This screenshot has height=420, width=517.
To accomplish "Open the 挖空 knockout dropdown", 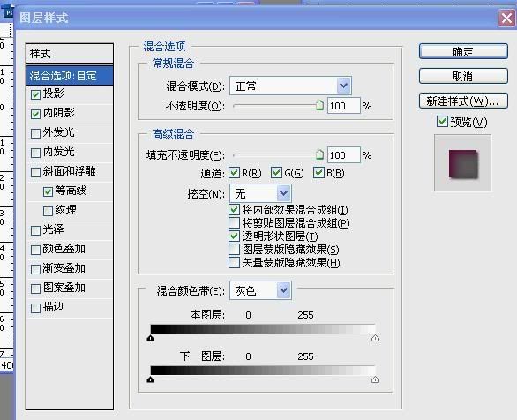I will [x=260, y=193].
